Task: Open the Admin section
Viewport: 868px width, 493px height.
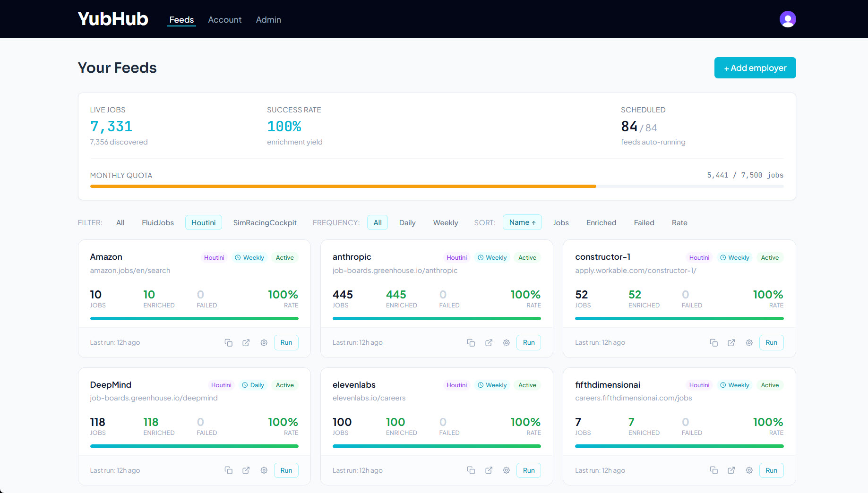Action: [x=268, y=20]
